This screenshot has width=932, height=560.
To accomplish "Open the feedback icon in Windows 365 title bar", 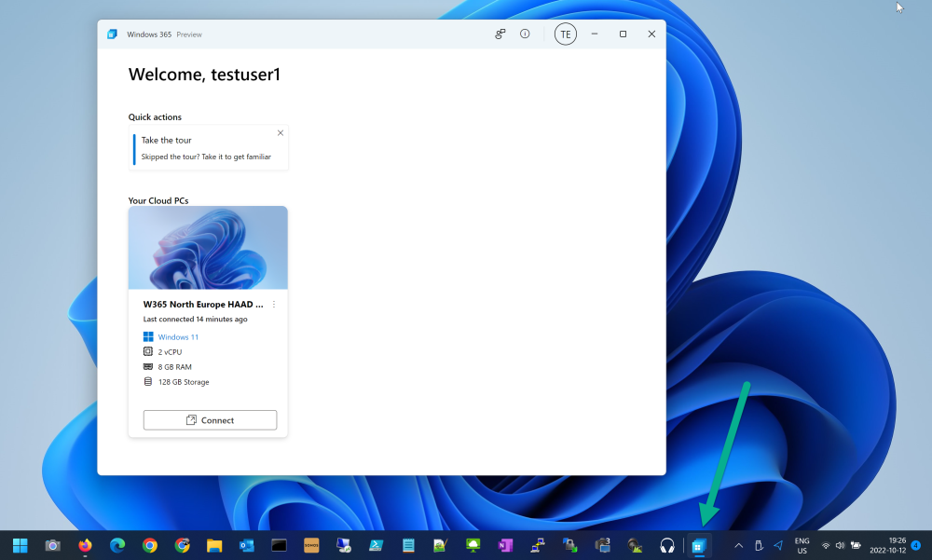I will 500,34.
